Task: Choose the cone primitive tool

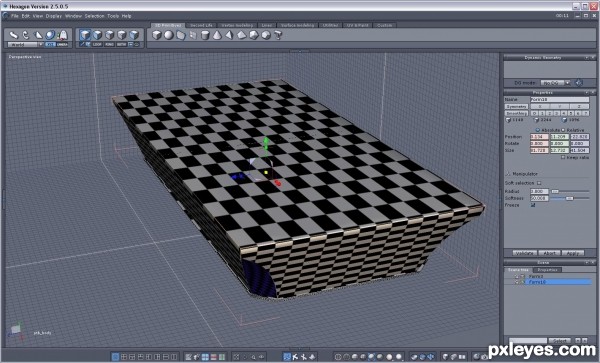Action: click(x=217, y=35)
